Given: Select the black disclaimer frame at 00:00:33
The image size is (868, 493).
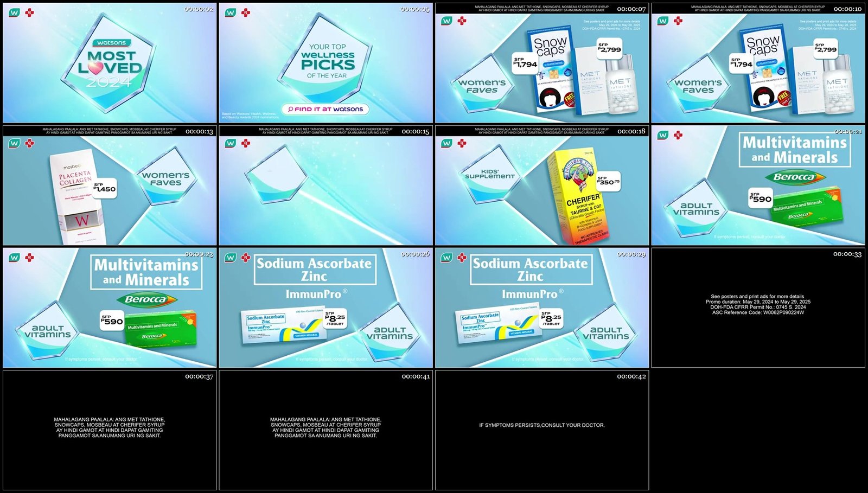Looking at the screenshot, I should click(758, 308).
